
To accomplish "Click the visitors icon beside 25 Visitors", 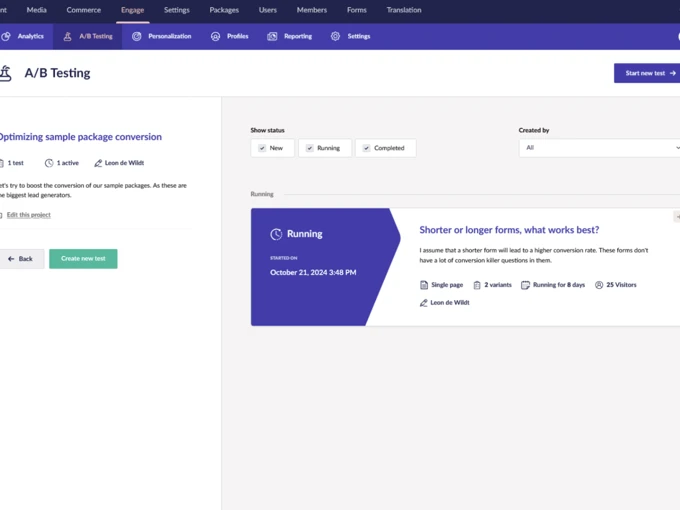I will 599,285.
